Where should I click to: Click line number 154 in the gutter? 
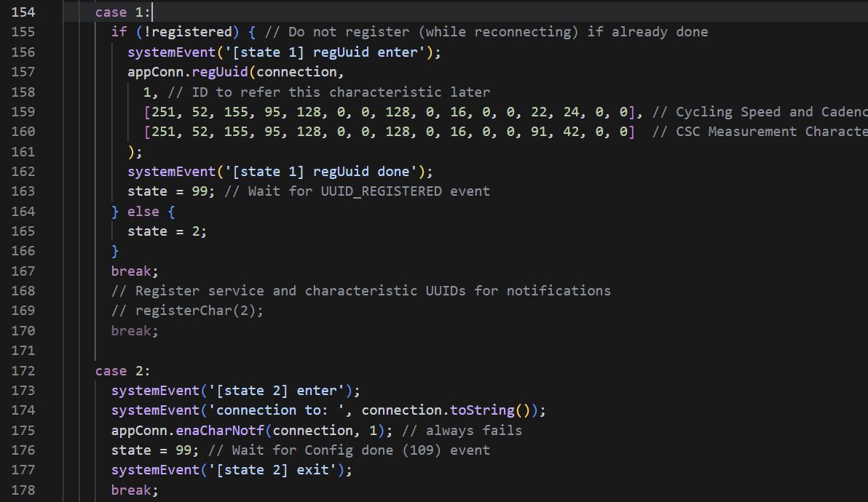pos(23,12)
